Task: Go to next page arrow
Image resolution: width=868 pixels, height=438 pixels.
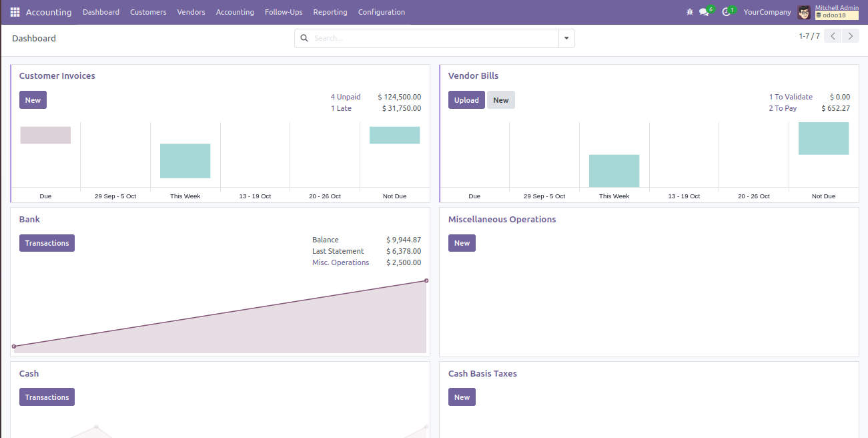Action: (x=850, y=36)
